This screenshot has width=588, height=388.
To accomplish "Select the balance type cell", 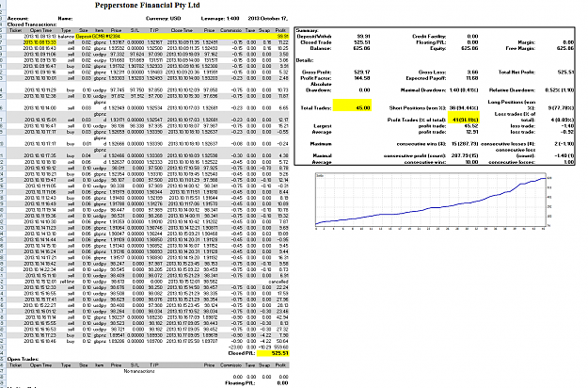I will click(67, 37).
